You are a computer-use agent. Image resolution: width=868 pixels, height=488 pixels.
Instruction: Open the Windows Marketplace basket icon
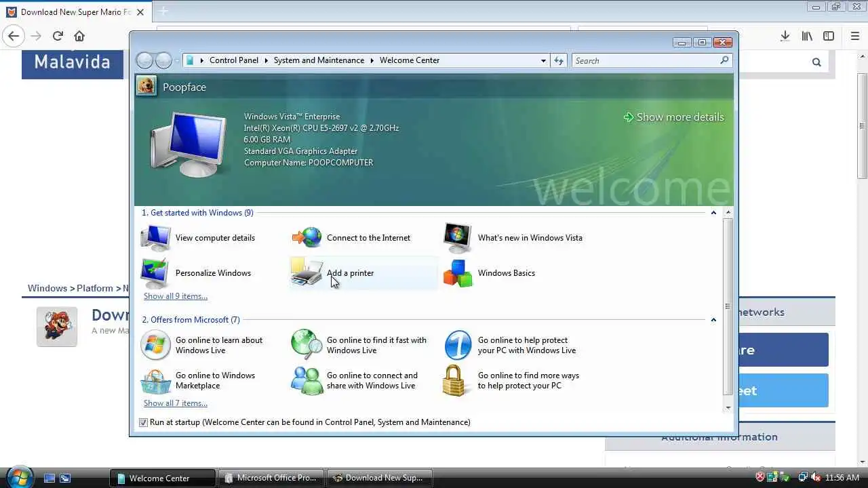[155, 380]
